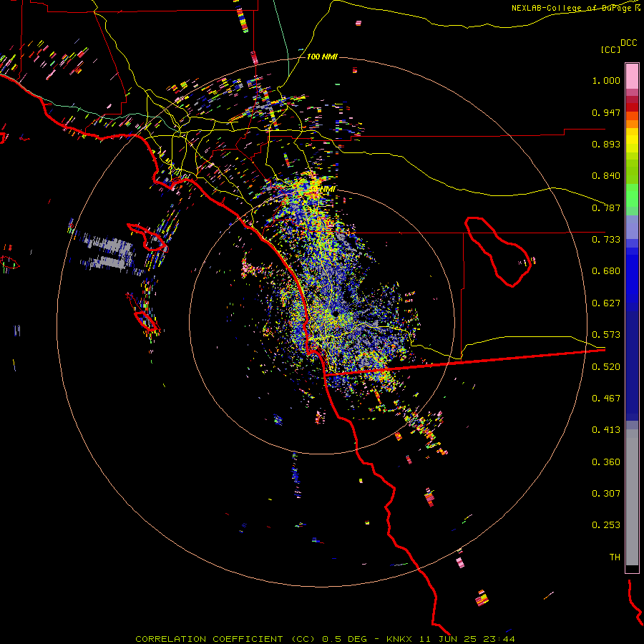The width and height of the screenshot is (644, 644).
Task: Click the TH threshold label on scale
Action: click(x=615, y=557)
